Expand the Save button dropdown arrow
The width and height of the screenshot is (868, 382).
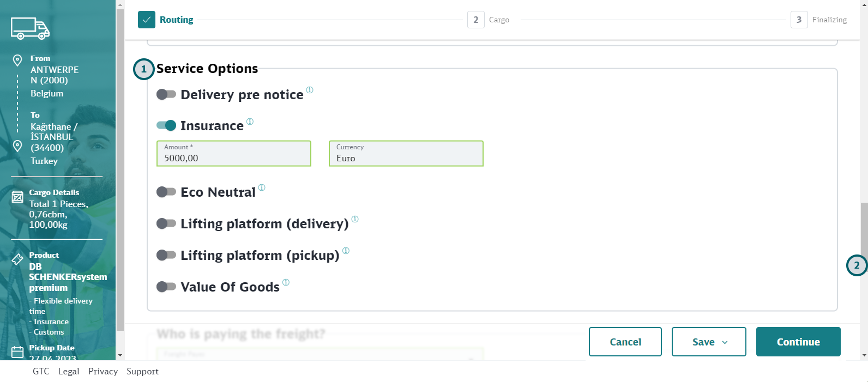[x=725, y=342]
